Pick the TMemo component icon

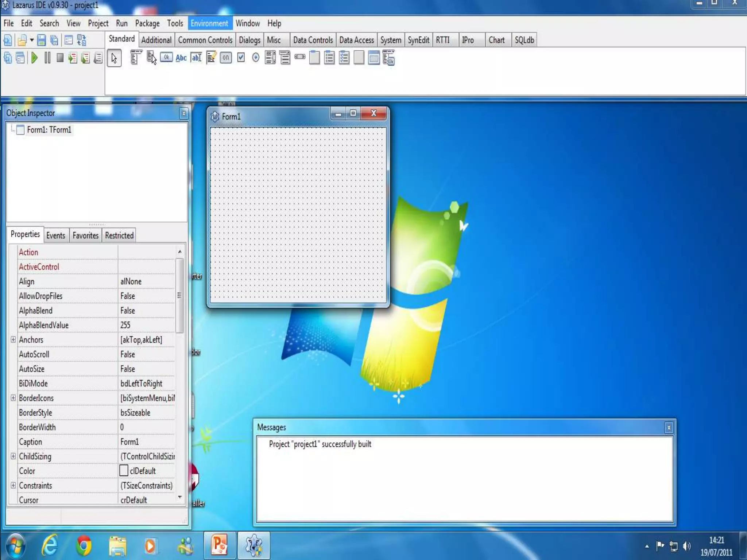tap(211, 58)
